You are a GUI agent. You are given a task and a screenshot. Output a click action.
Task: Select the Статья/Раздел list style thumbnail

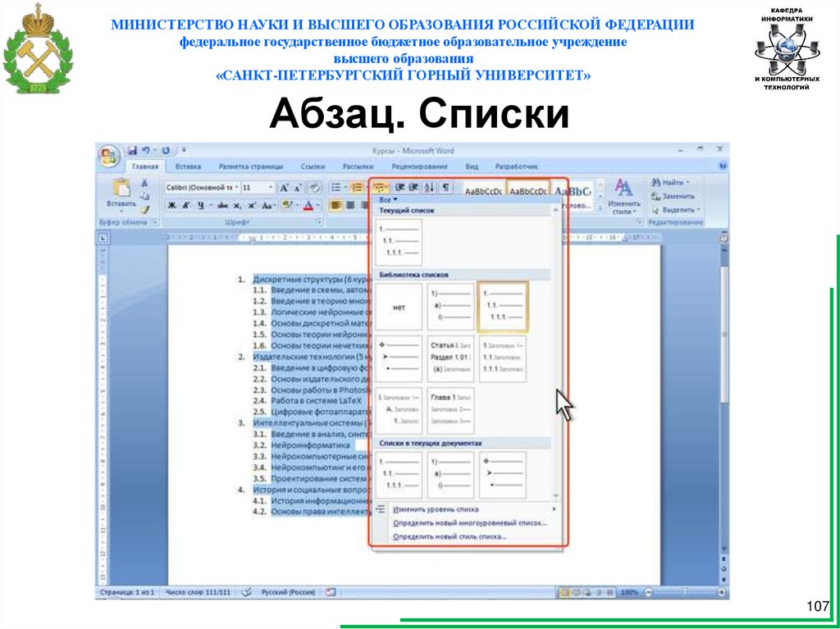(x=450, y=358)
